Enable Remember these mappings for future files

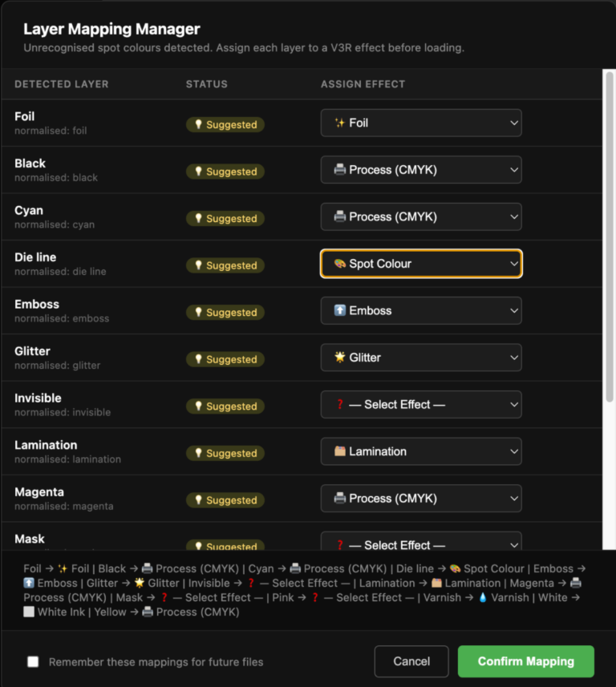(33, 662)
